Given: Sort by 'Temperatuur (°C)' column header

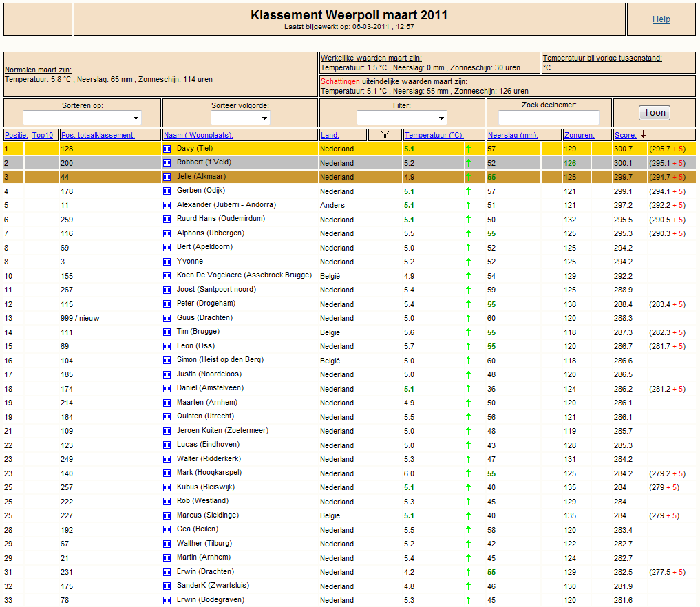Looking at the screenshot, I should coord(434,135).
